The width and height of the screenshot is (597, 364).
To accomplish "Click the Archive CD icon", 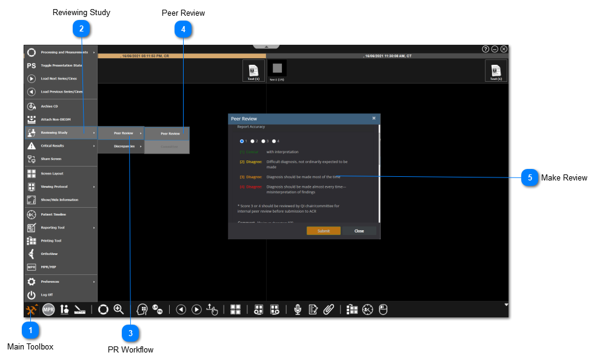I will click(32, 106).
